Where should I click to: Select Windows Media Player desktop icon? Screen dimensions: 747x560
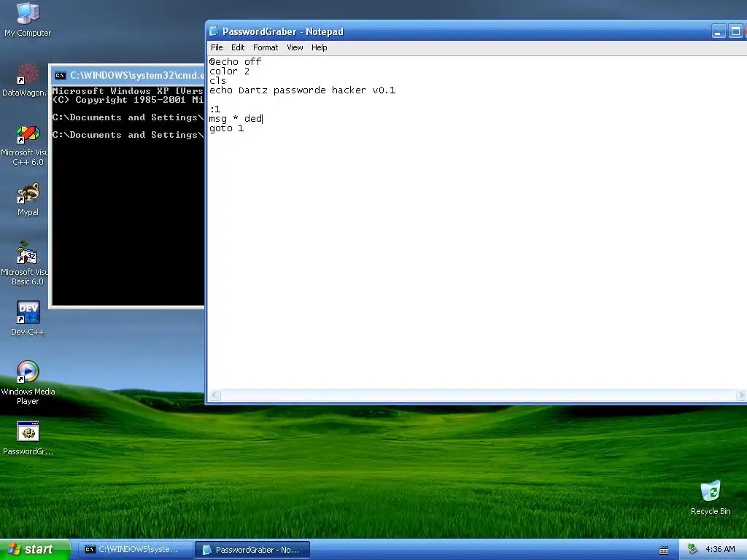28,383
